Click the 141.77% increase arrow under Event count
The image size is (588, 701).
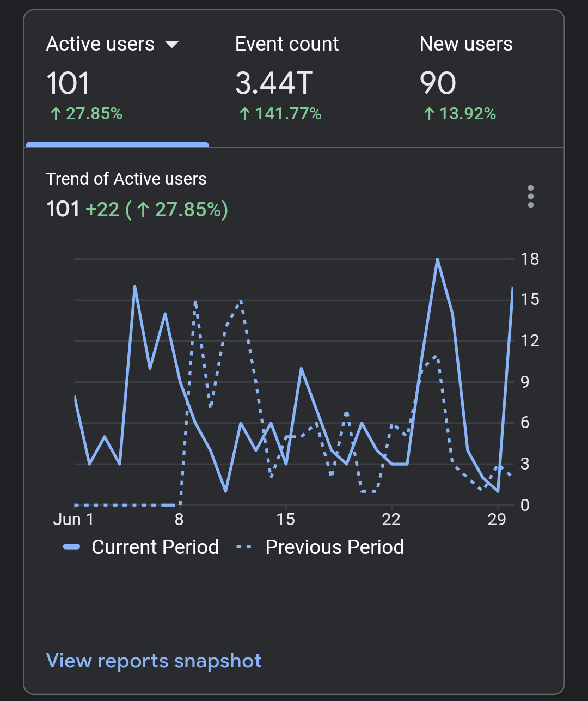click(244, 114)
